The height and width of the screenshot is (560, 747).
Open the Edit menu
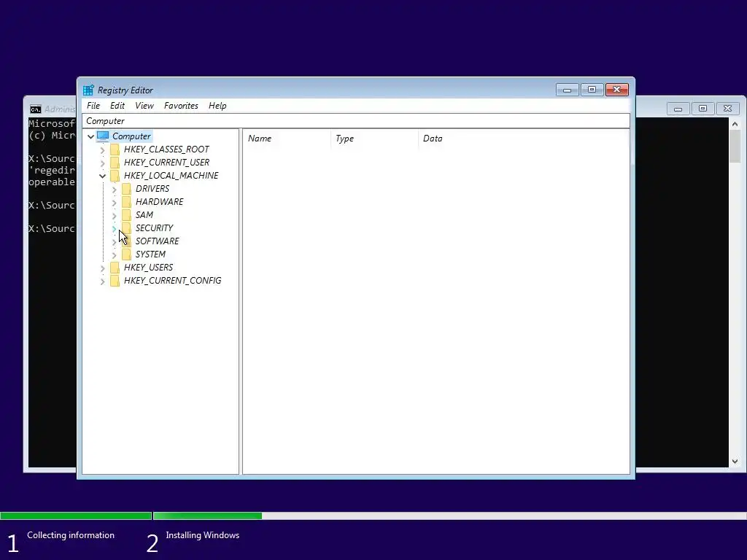tap(117, 106)
